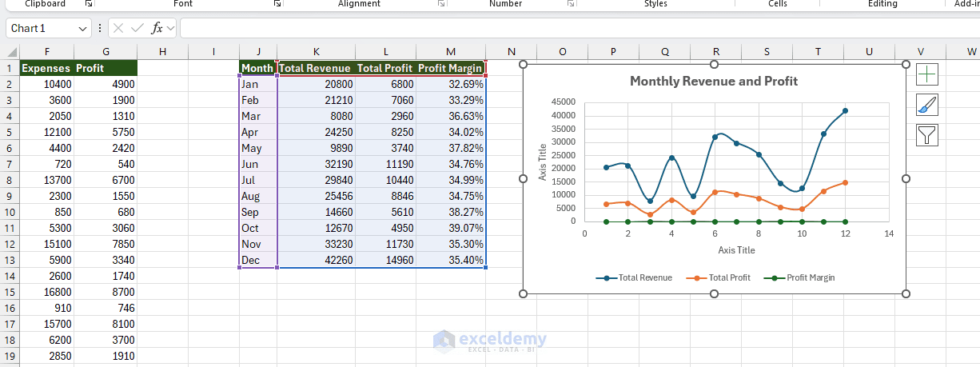Click the expenses cell with 16800
Screen dimensions: 980x367
pos(46,292)
